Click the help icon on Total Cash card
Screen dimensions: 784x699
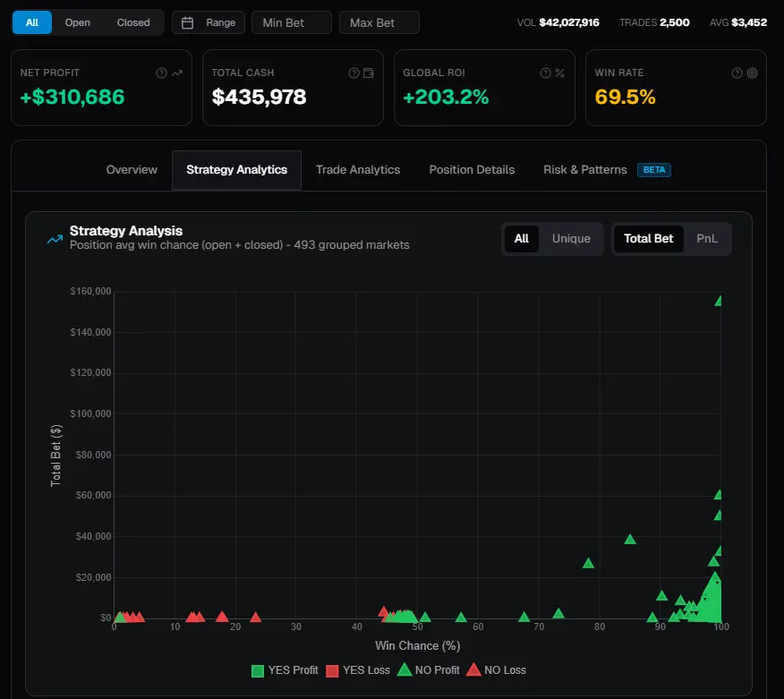354,73
